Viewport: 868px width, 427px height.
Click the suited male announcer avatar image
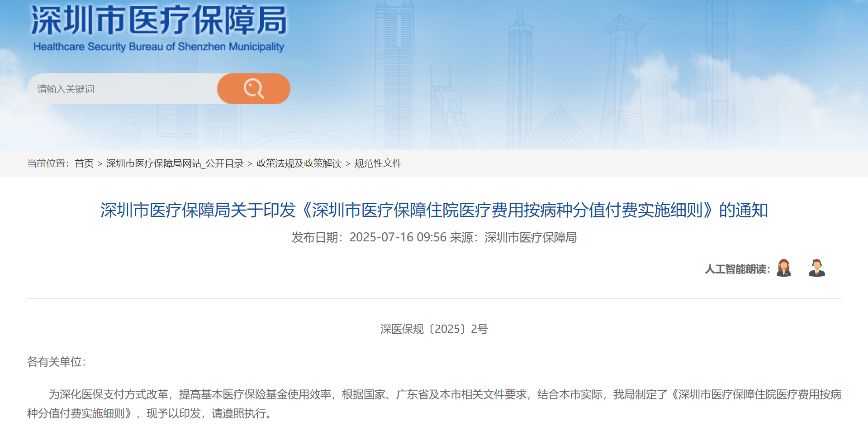pyautogui.click(x=816, y=268)
